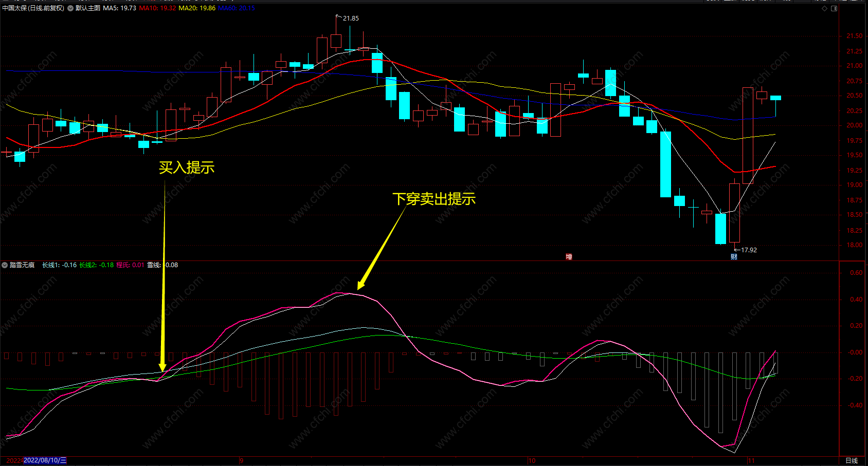Click the MA10: 19.32 value label
868x466 pixels.
(158, 8)
